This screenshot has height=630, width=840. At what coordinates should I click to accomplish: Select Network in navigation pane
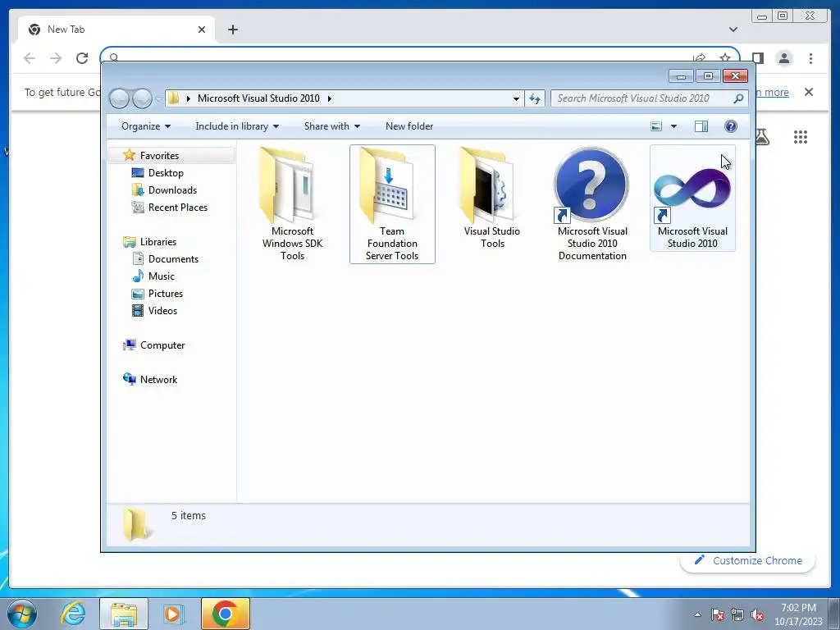click(158, 380)
